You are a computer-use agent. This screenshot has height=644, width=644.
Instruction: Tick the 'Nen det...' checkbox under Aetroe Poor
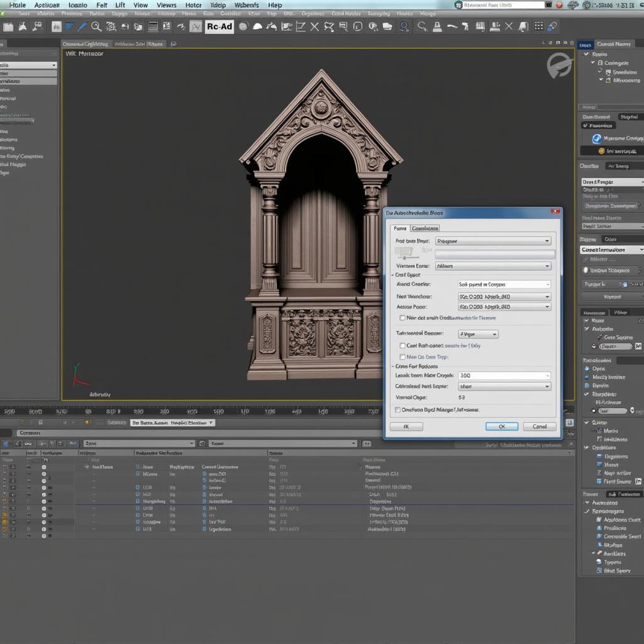(402, 318)
